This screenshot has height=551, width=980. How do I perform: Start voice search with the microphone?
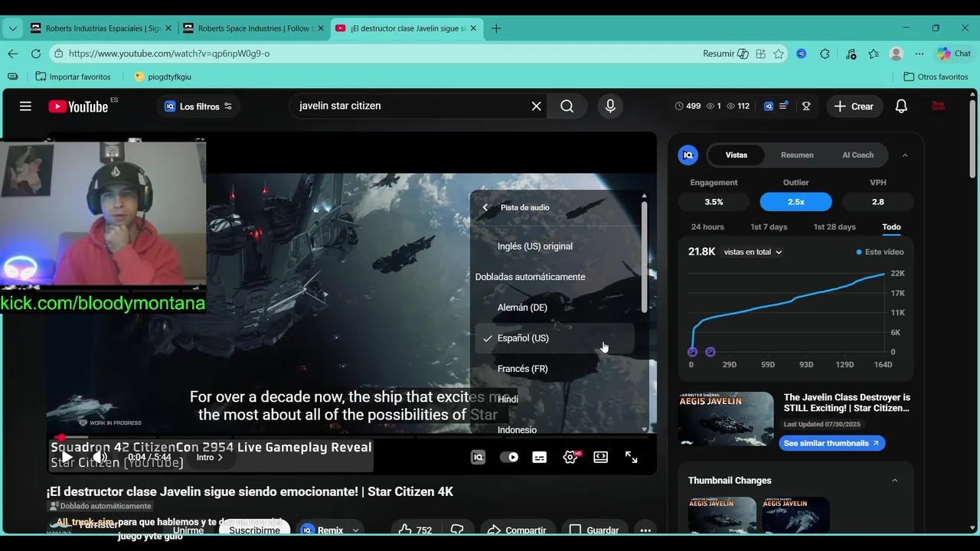coord(610,106)
